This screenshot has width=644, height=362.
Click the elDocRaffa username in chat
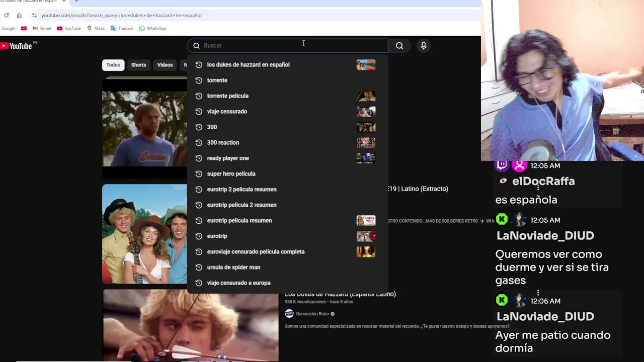pos(543,181)
